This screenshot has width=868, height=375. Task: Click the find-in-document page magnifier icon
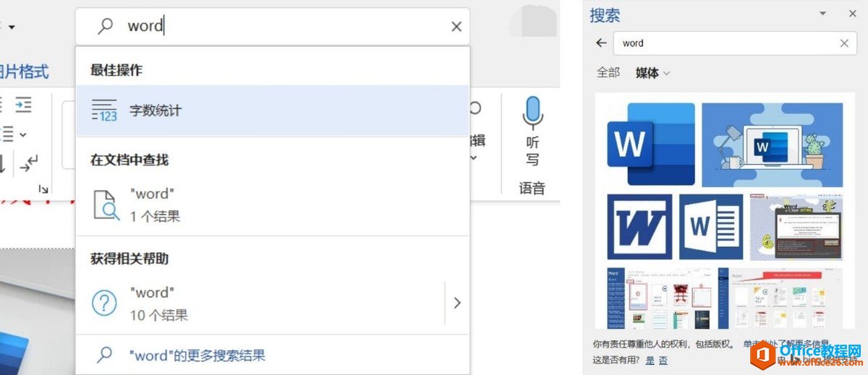point(106,205)
